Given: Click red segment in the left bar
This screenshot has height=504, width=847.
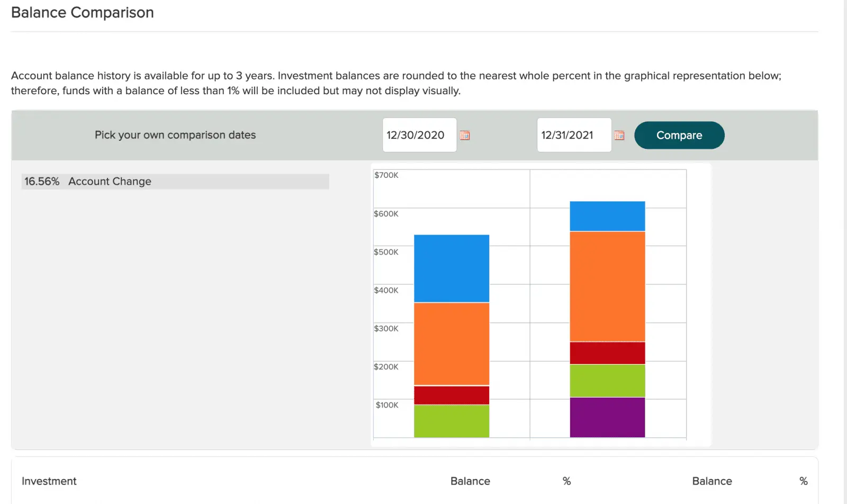Looking at the screenshot, I should 451,395.
